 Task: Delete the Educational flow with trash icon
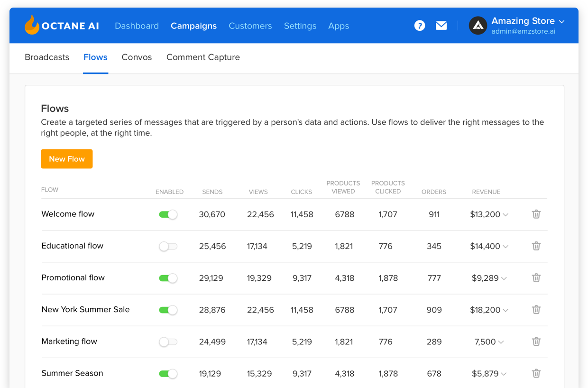pos(536,246)
